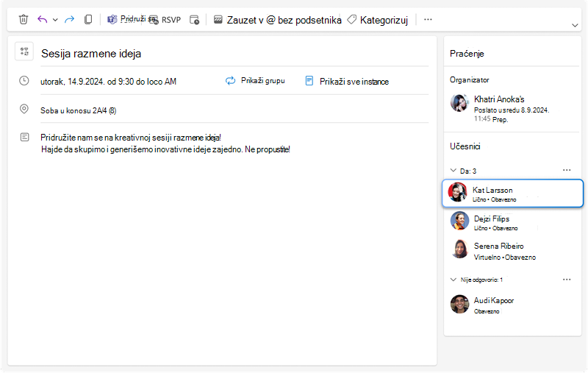The height and width of the screenshot is (373, 588).
Task: Select attendee Dejzi Filips
Action: pos(512,221)
